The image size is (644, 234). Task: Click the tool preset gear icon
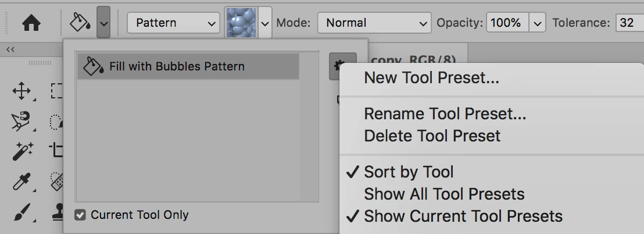click(x=336, y=66)
